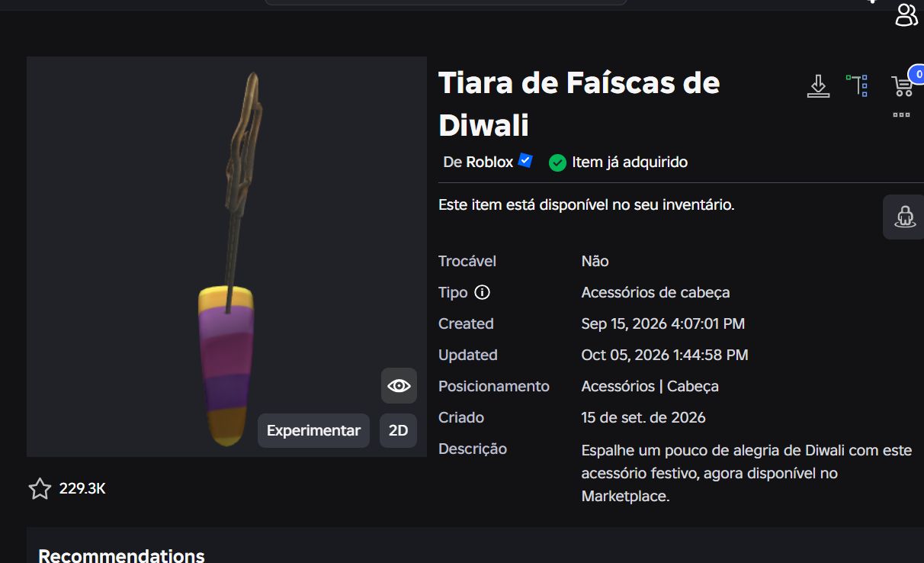Click the download icon beside the title
The height and width of the screenshot is (563, 924).
click(818, 86)
